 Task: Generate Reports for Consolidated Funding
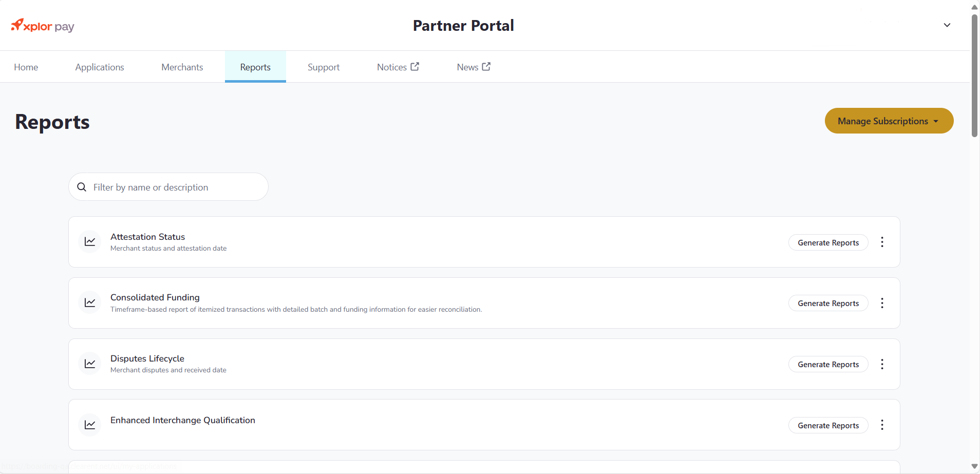[x=828, y=303]
